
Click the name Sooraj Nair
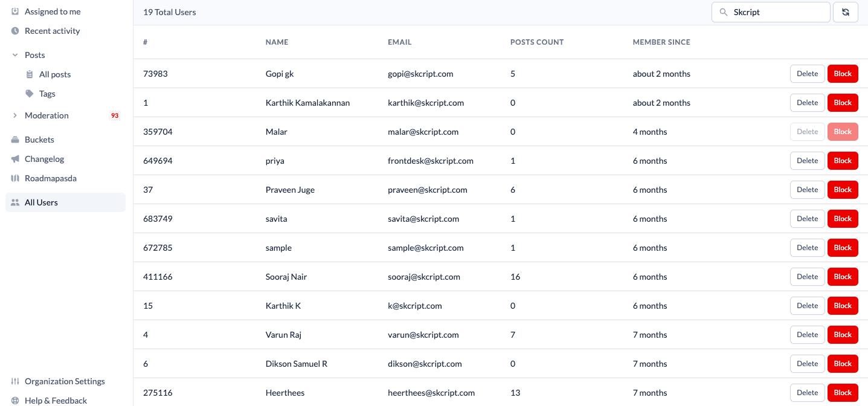[286, 277]
